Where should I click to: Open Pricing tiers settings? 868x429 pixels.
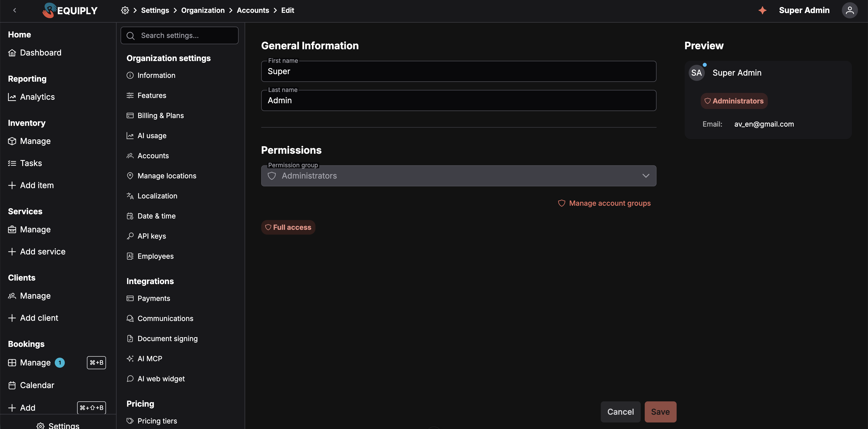click(152, 421)
